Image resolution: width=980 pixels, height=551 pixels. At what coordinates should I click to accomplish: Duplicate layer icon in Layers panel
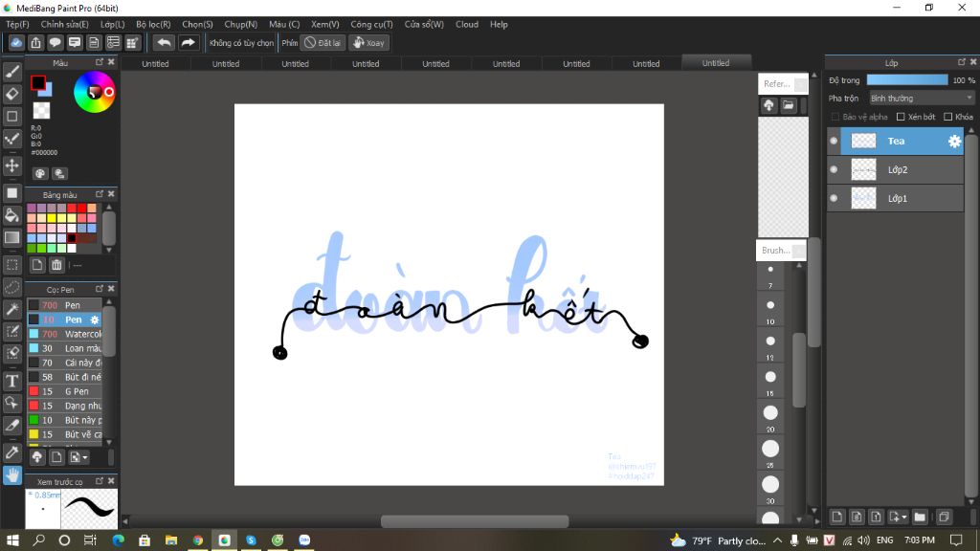tap(944, 517)
